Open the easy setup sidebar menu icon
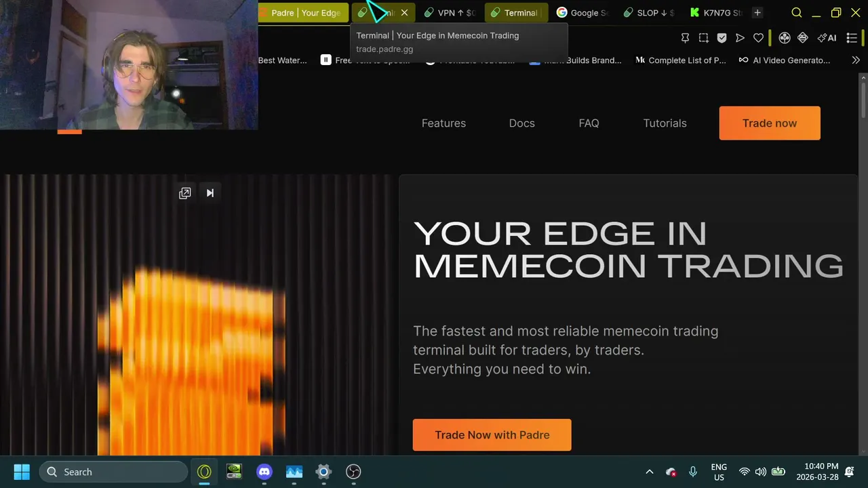Screen dimensions: 868x488 [x=852, y=38]
